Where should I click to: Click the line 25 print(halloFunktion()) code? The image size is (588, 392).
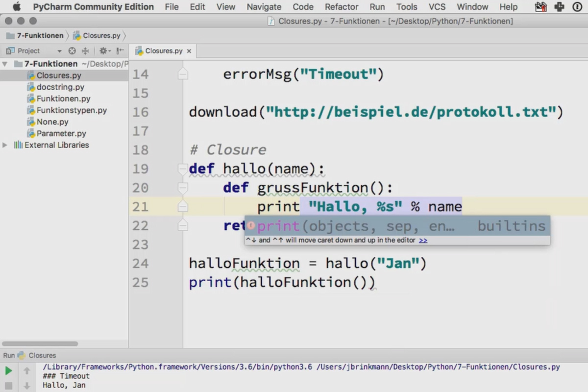282,283
